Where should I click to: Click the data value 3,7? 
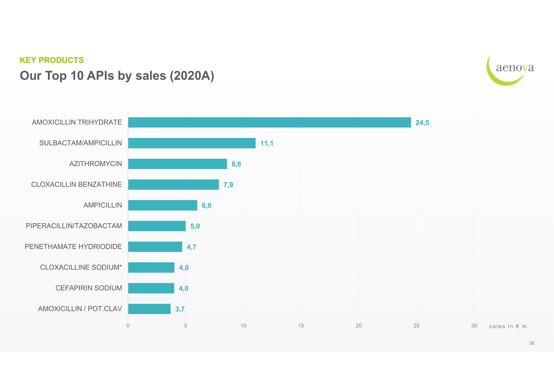[x=180, y=309]
